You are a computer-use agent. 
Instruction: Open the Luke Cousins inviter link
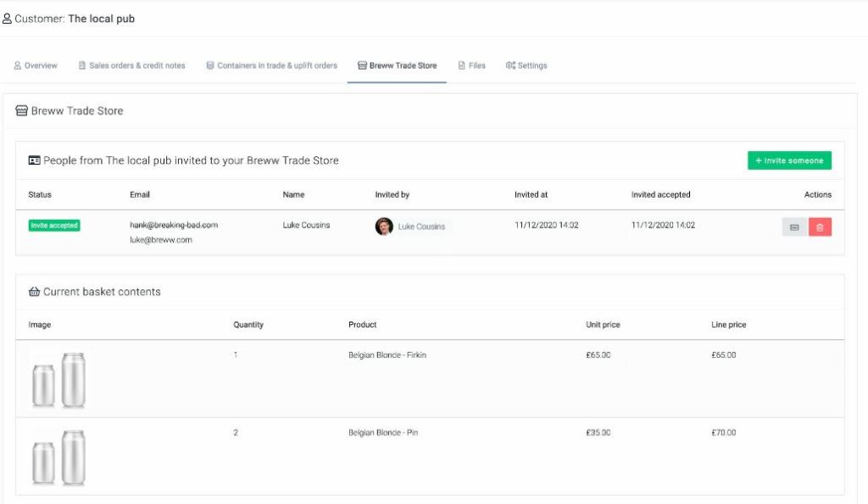pos(421,227)
